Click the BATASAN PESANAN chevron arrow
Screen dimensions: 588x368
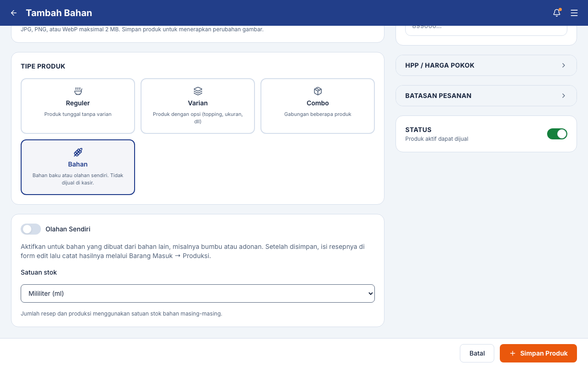point(564,96)
